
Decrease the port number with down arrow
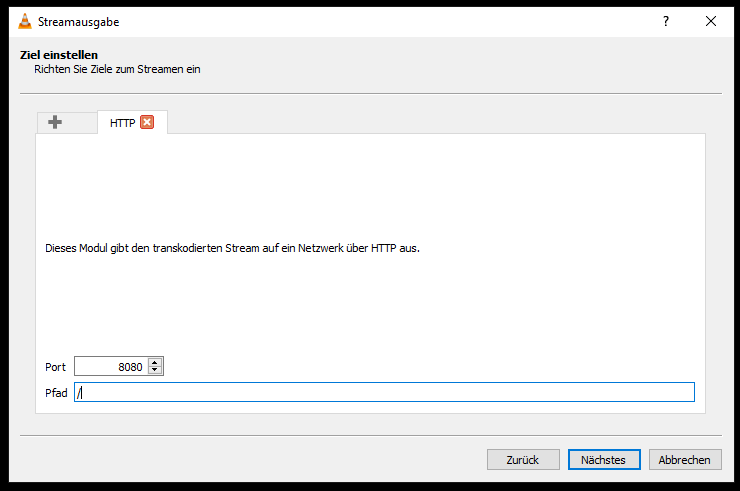coord(155,370)
